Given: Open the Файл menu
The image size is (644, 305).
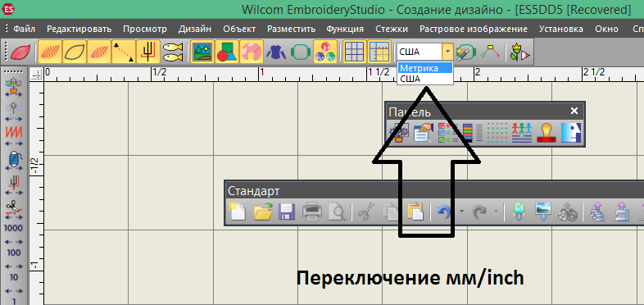Looking at the screenshot, I should coord(25,29).
